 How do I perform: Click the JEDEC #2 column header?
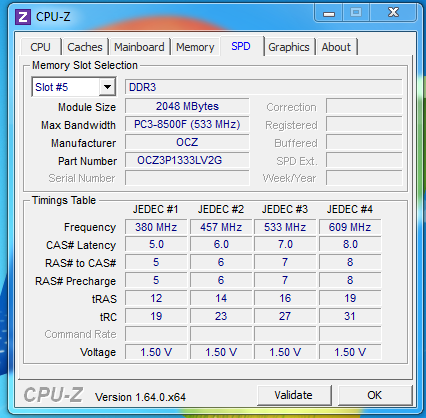pos(221,209)
